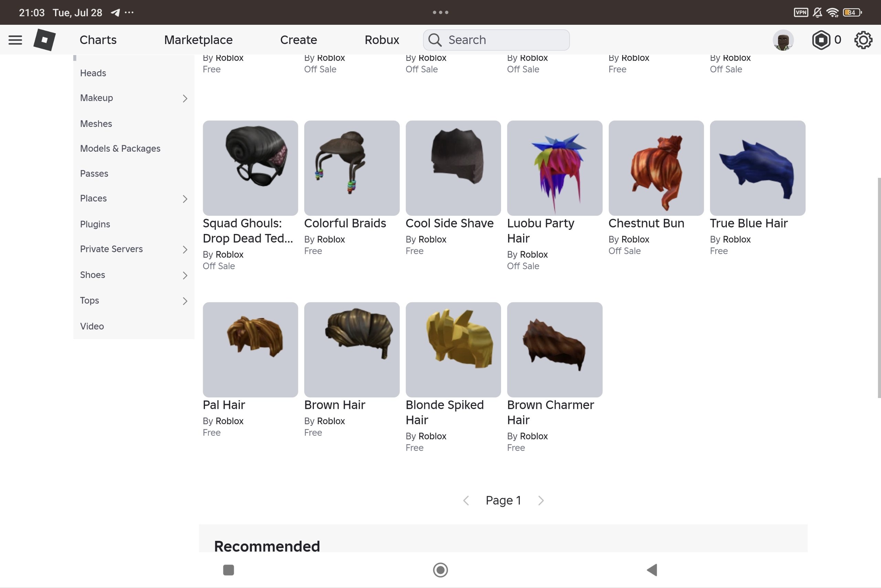Click the Roblox logo home icon
The width and height of the screenshot is (881, 588).
point(45,40)
